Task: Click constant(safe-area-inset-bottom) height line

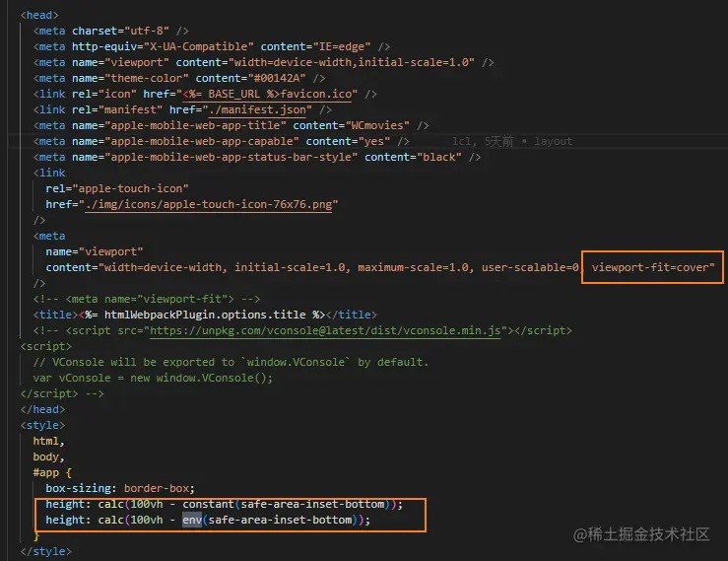Action: tap(224, 504)
